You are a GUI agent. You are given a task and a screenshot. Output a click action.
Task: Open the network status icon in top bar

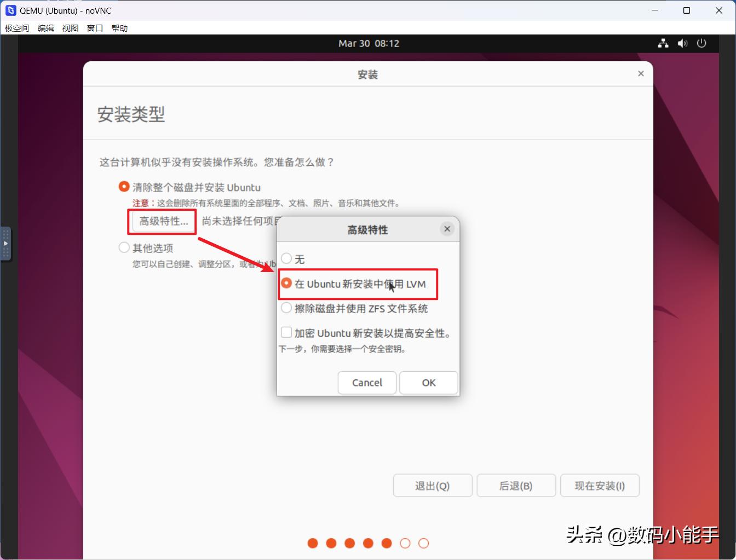pos(663,43)
